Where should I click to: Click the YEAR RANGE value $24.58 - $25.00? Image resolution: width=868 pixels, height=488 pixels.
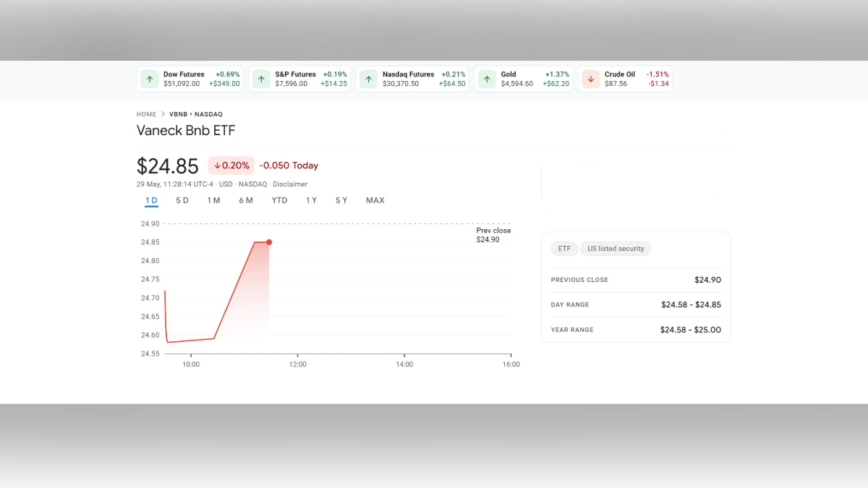point(691,330)
